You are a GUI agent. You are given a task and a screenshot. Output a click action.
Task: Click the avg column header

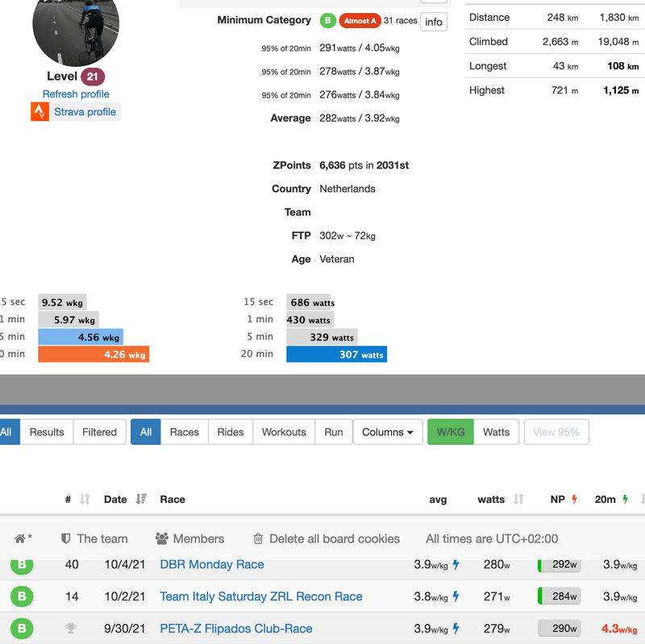click(x=438, y=499)
